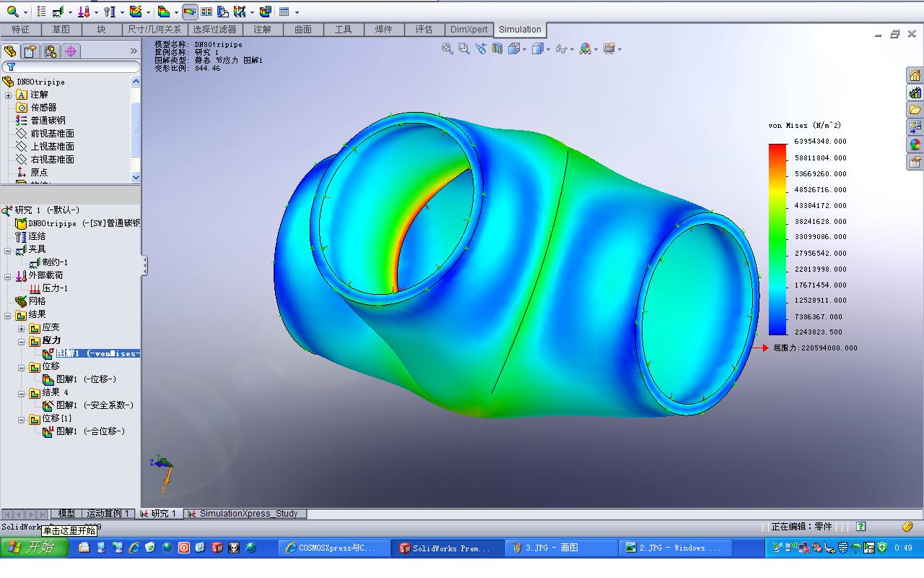Open the File Explorer folder task pane icon

pos(915,111)
